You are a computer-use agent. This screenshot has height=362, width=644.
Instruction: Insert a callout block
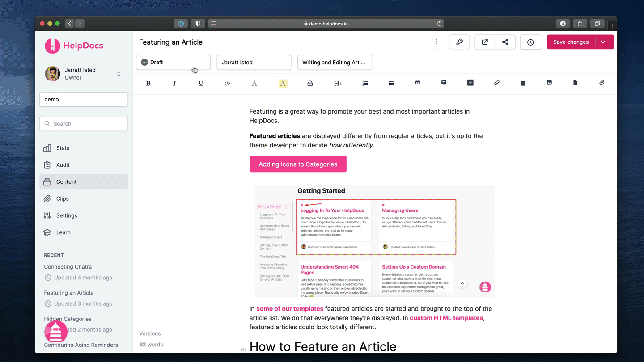(444, 83)
